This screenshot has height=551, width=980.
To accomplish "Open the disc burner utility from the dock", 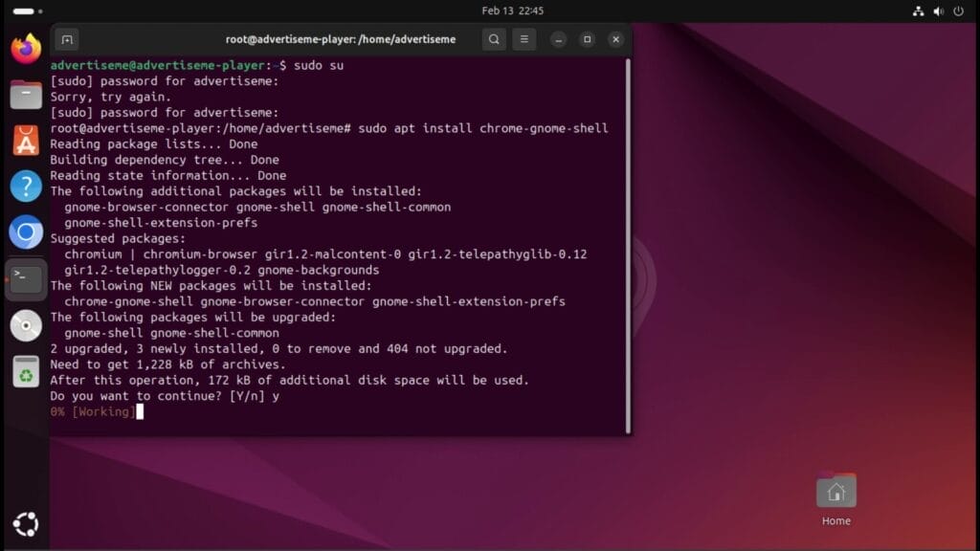I will pyautogui.click(x=26, y=325).
